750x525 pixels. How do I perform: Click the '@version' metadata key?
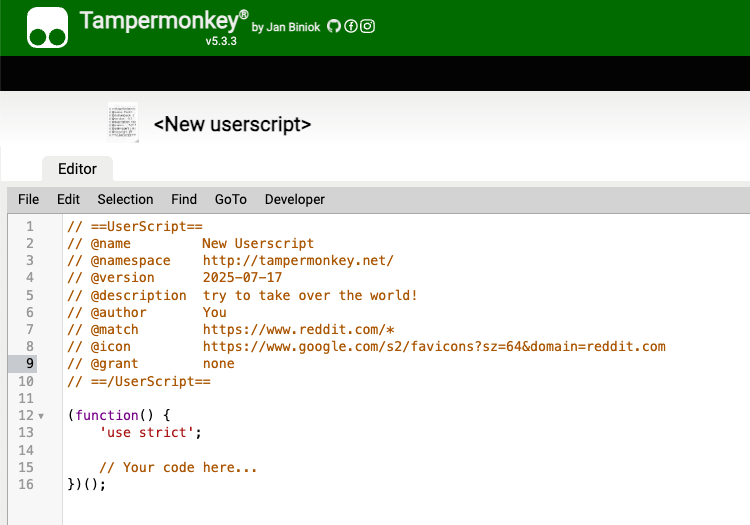[x=122, y=278]
